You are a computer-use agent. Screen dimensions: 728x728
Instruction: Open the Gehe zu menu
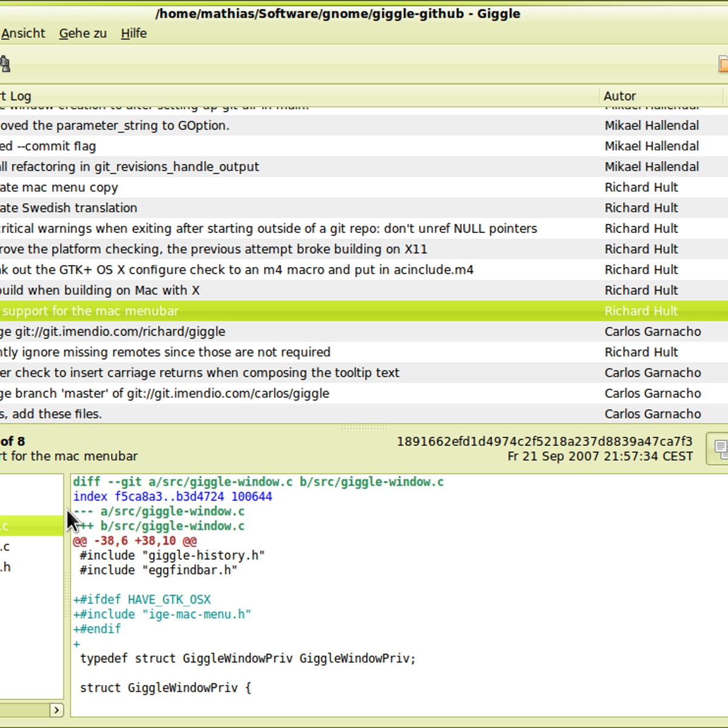point(83,33)
